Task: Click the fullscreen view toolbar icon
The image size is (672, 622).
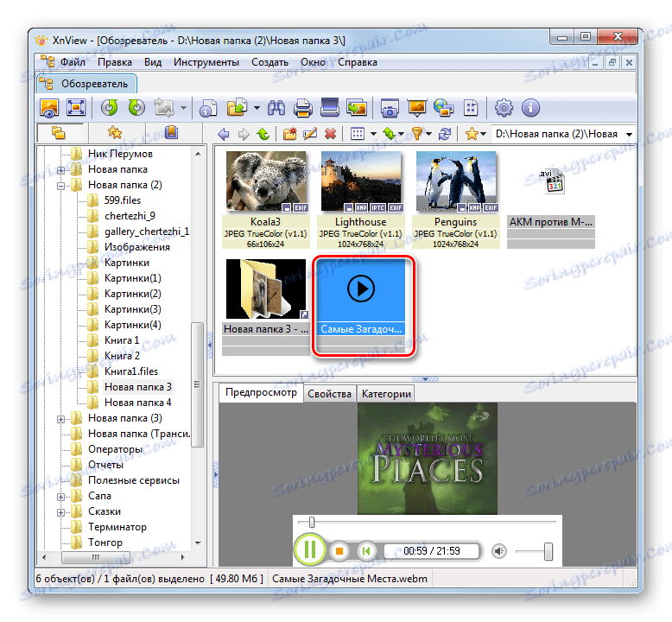Action: [76, 108]
